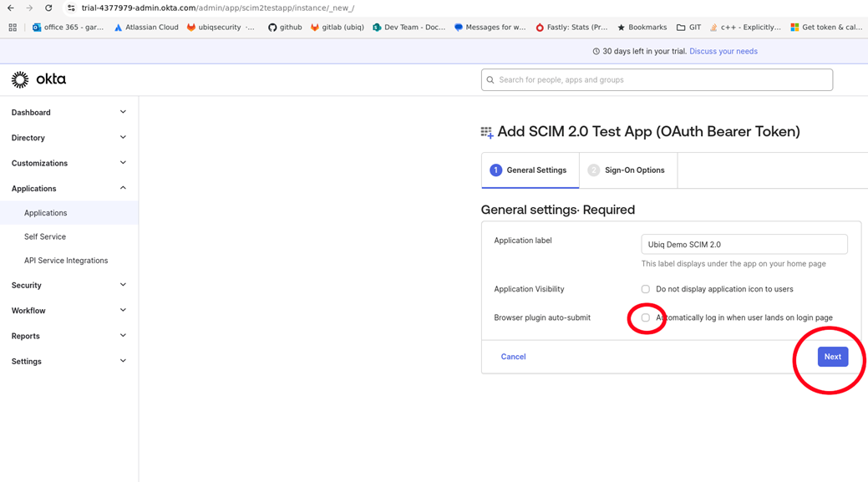Viewport: 868px width, 482px height.
Task: Click the "Application Visibility" label
Action: click(x=529, y=289)
